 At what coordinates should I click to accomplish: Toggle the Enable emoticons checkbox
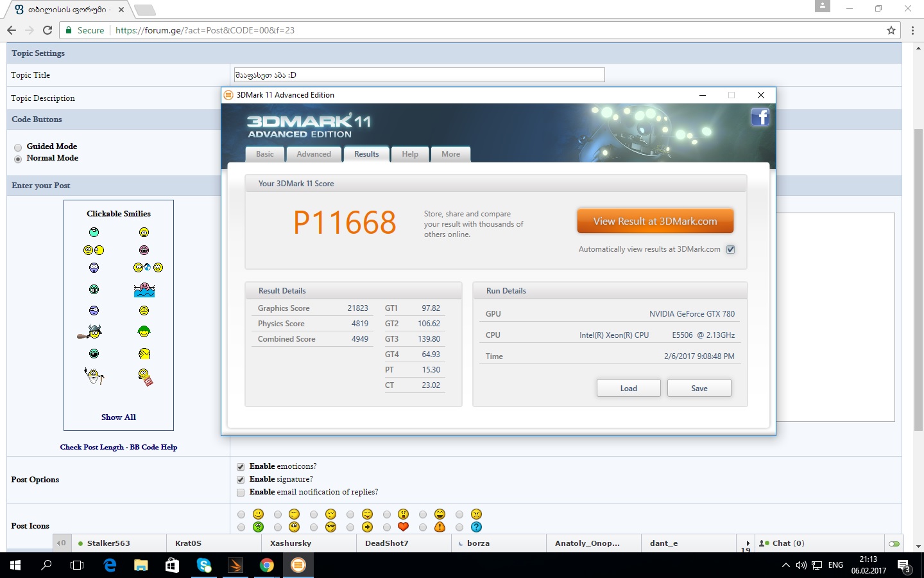click(241, 467)
